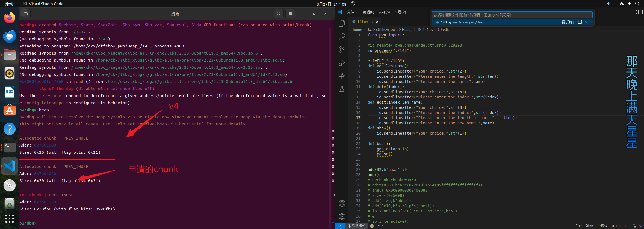Open the Help icon in the dock
The width and height of the screenshot is (644, 229).
point(10,129)
